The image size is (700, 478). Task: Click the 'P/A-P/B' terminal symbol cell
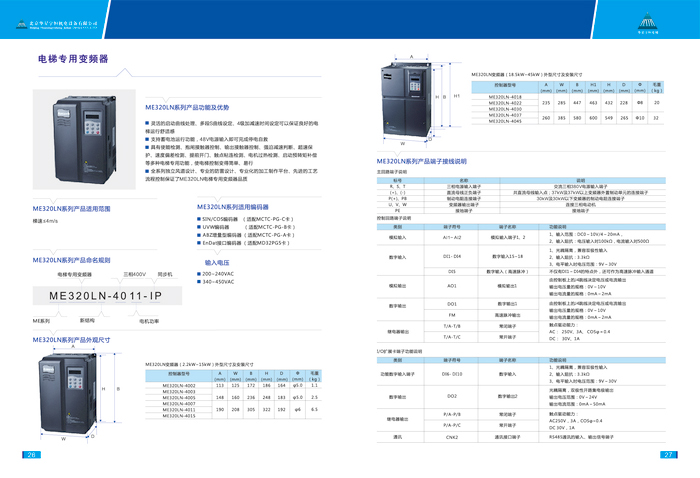click(x=452, y=414)
